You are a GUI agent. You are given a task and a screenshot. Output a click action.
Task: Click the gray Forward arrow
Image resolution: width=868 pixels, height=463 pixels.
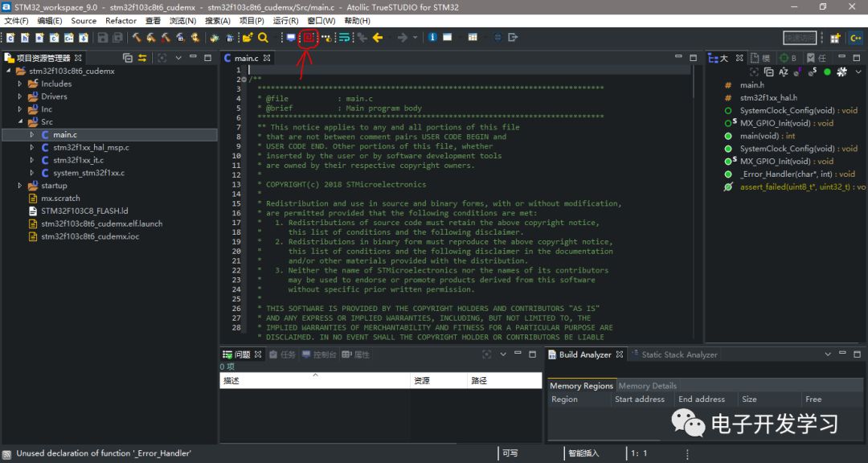click(403, 38)
